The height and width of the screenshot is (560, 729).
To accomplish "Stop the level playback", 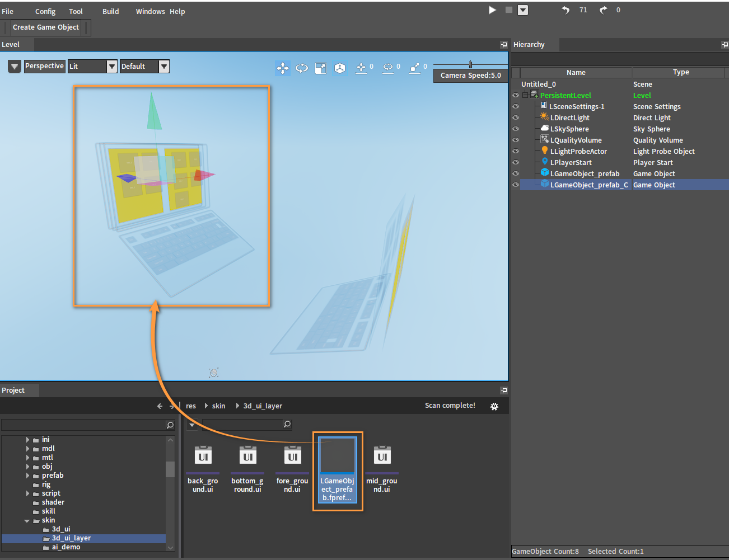I will point(509,10).
